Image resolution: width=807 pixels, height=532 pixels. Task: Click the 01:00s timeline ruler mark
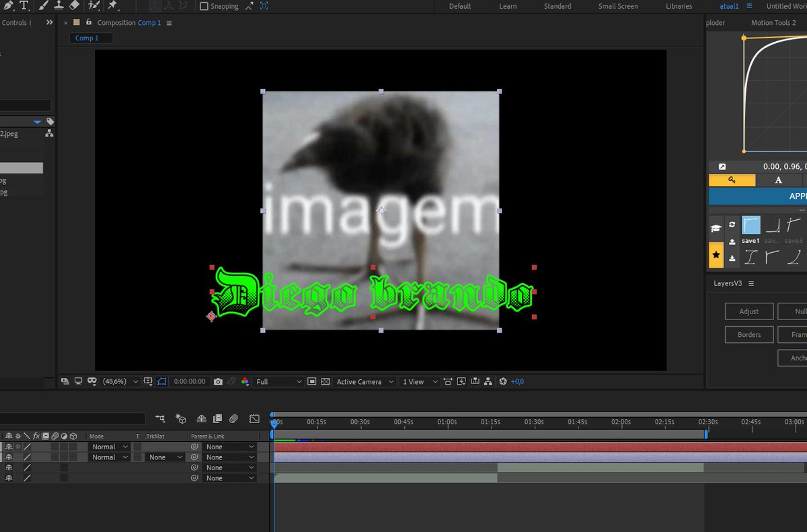pyautogui.click(x=447, y=422)
